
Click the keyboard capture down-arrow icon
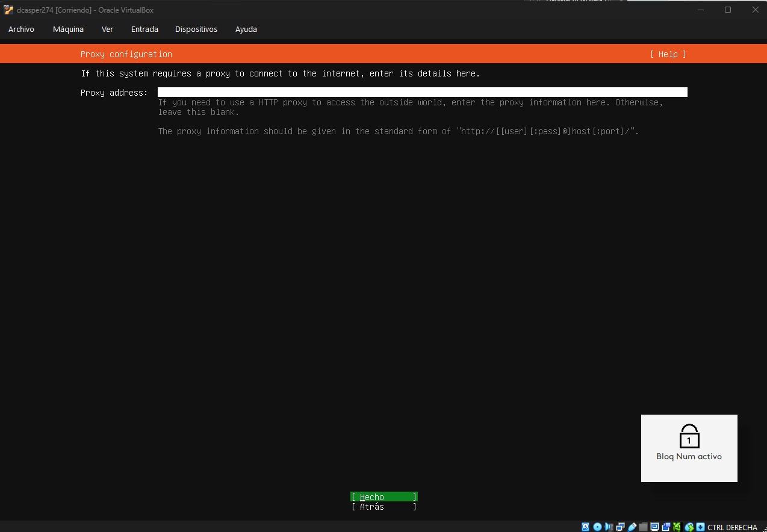[700, 527]
